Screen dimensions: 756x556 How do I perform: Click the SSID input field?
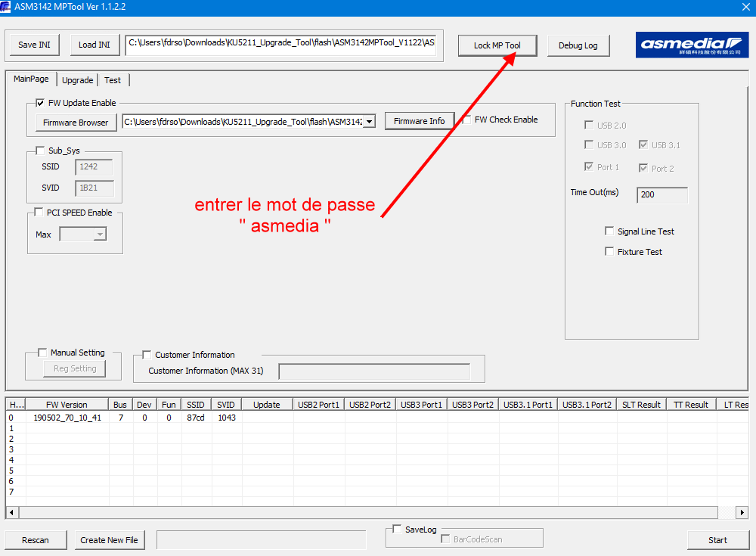[x=94, y=167]
